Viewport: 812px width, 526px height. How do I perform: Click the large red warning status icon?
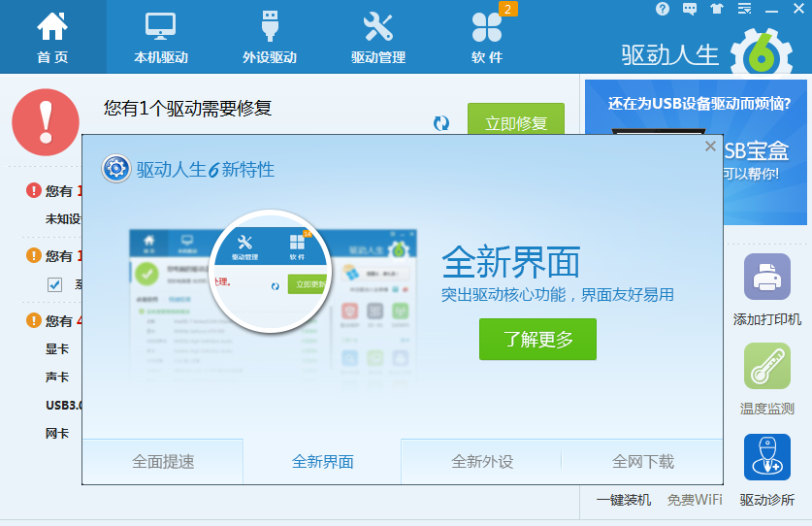click(46, 122)
